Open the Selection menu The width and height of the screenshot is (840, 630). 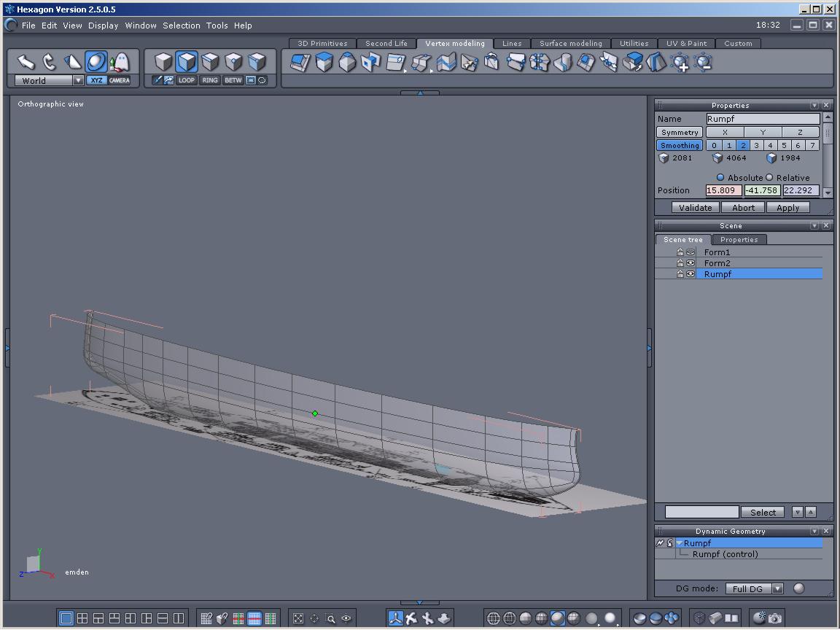[181, 26]
